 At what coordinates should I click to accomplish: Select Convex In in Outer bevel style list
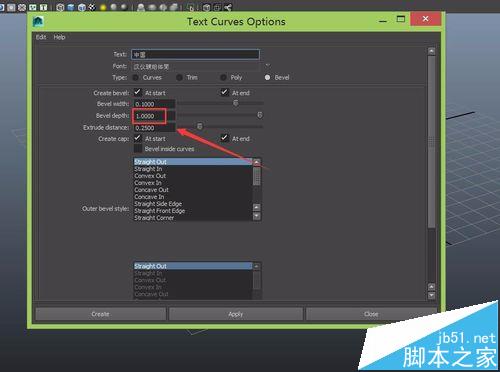pos(193,183)
